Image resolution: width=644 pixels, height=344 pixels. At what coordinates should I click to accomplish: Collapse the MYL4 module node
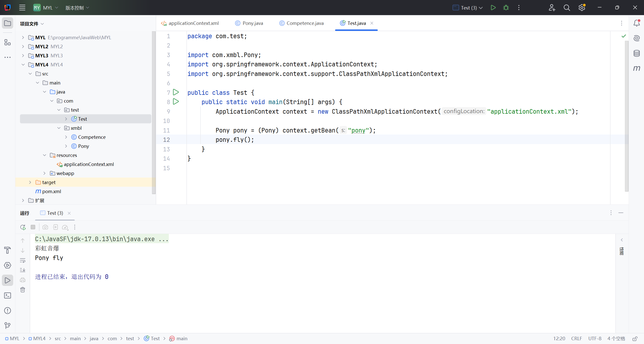(23, 65)
